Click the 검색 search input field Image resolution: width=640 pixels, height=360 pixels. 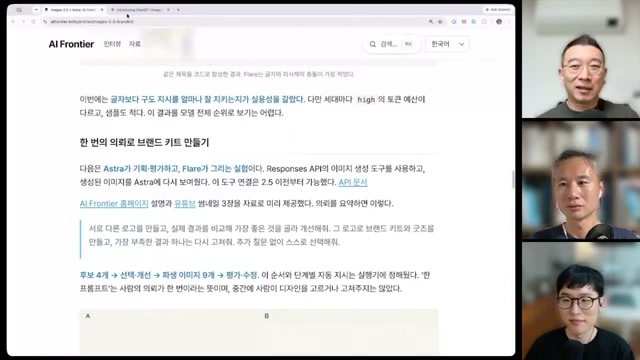click(x=391, y=44)
